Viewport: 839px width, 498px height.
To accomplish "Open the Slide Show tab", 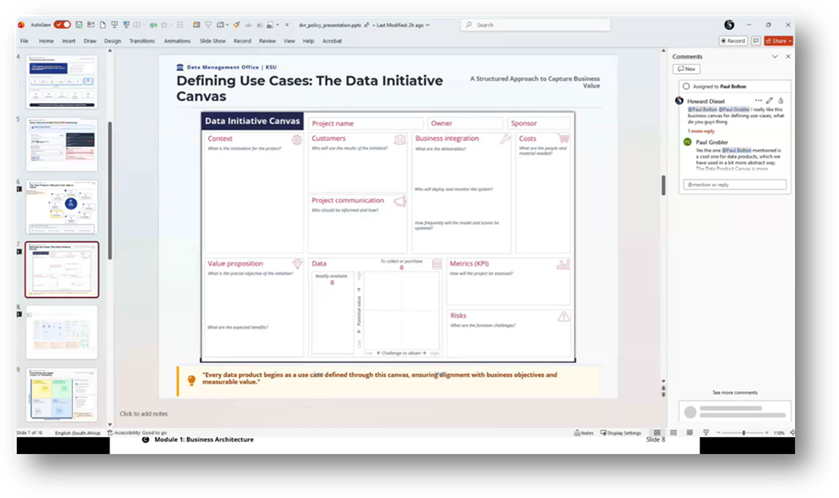I will click(212, 41).
